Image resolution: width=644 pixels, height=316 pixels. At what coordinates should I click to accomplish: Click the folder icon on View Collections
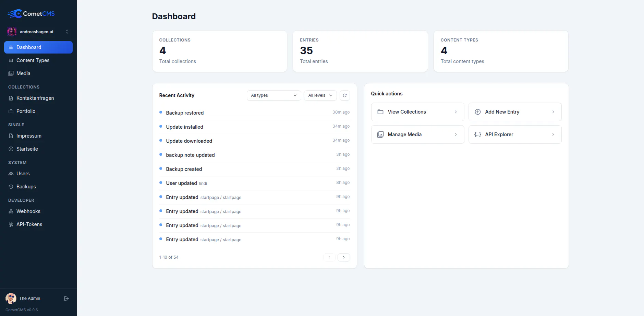point(380,112)
